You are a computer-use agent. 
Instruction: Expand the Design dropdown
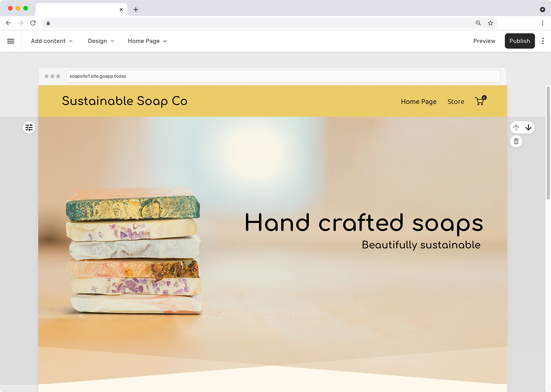click(x=101, y=41)
